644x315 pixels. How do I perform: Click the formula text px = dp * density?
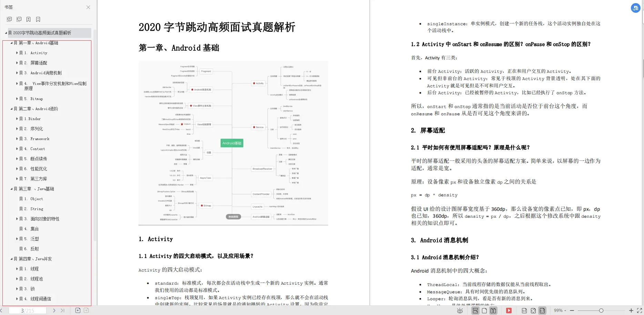434,195
